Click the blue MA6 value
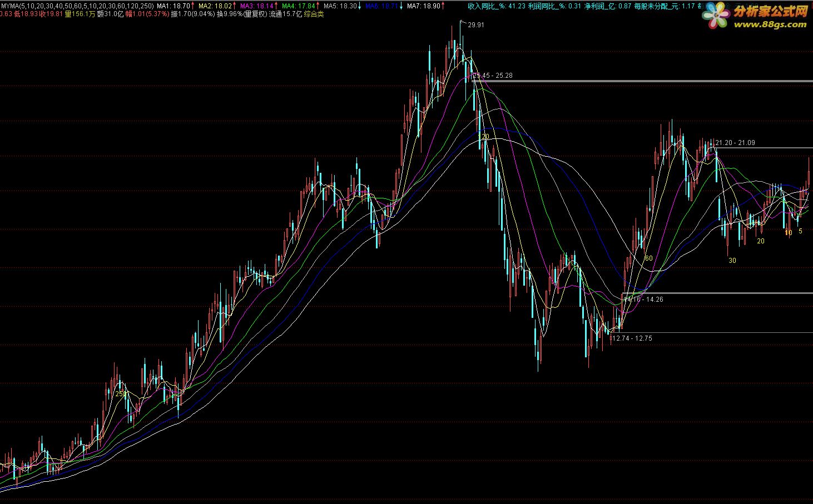The image size is (813, 504). (x=382, y=6)
